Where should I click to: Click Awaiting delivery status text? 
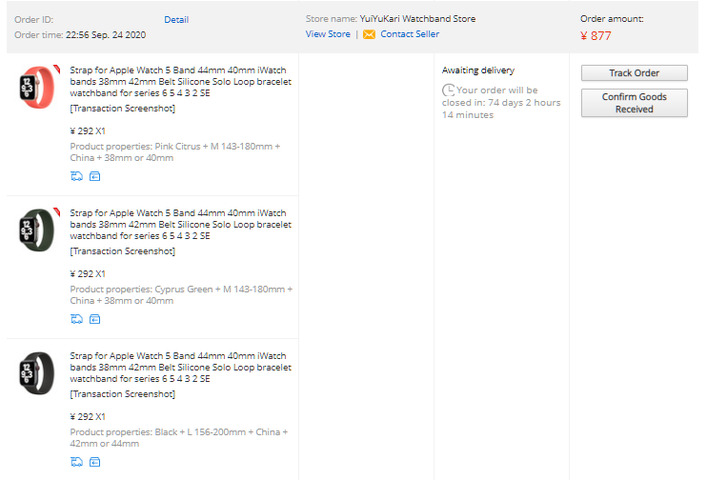click(x=478, y=70)
